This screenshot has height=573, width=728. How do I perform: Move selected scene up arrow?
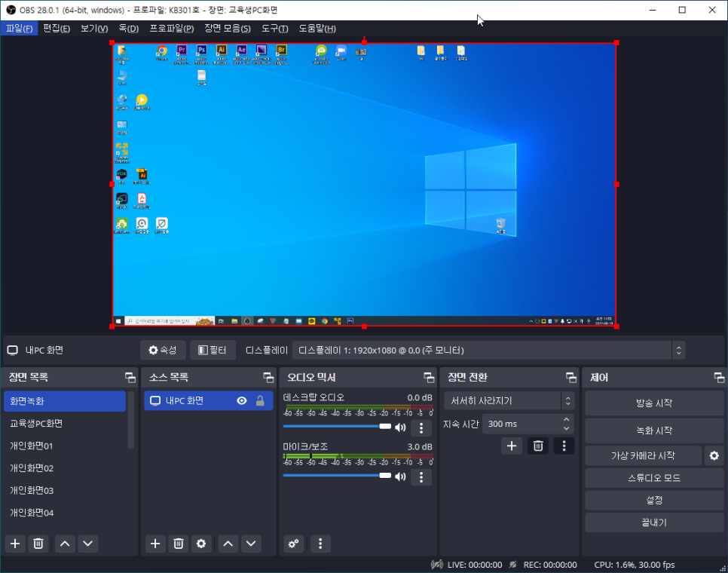[65, 544]
